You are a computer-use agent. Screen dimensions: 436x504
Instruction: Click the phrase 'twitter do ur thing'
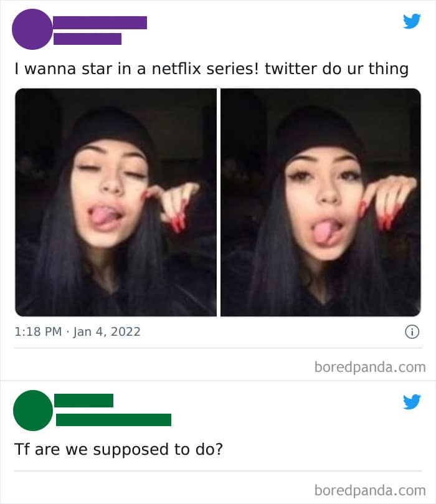click(336, 69)
